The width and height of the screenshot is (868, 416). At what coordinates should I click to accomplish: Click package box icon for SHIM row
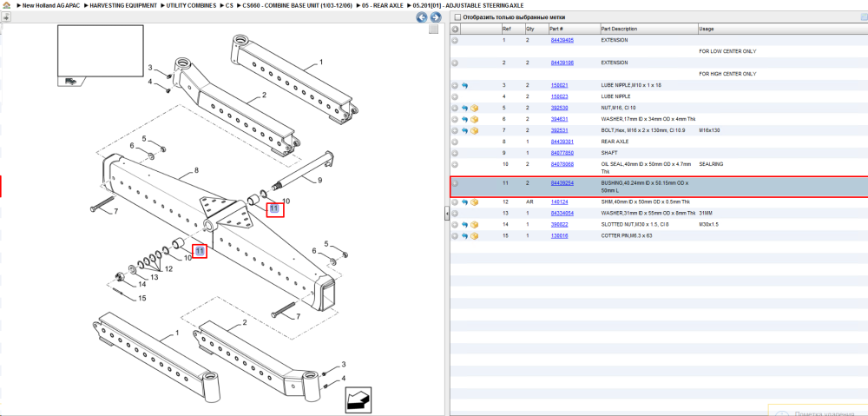[475, 202]
